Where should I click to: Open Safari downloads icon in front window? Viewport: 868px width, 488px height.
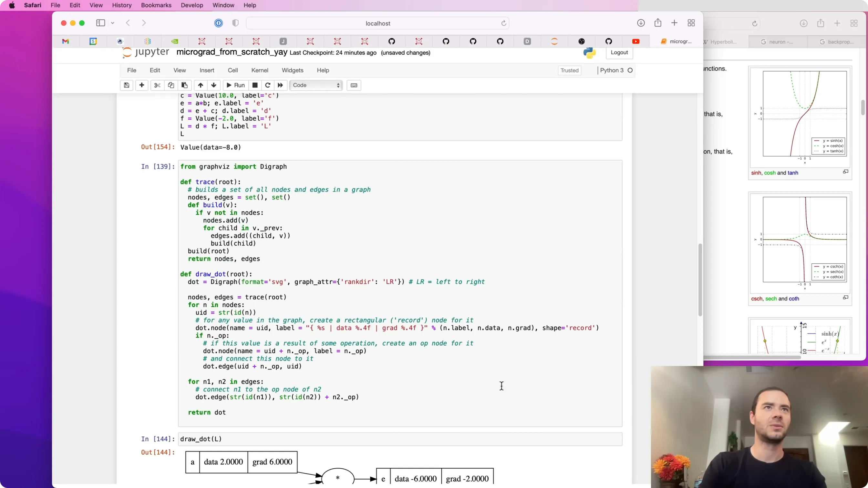coord(641,23)
